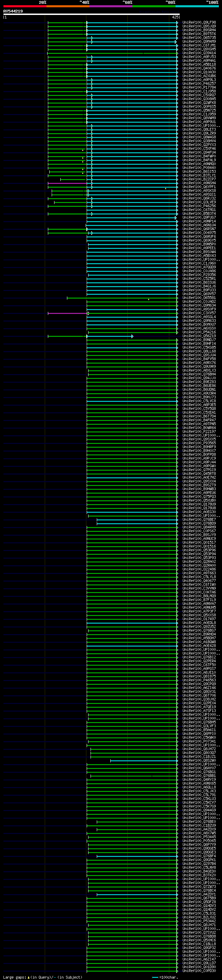Image resolution: width=222 pixels, height=980 pixels.
Task: Select label UniRef100_Q3LVE9
Action: tap(199, 202)
